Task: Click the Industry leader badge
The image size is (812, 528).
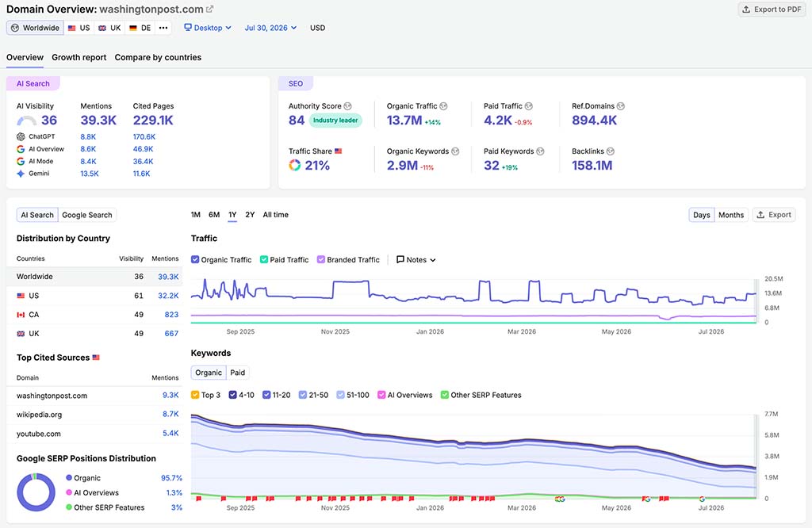Action: coord(335,120)
